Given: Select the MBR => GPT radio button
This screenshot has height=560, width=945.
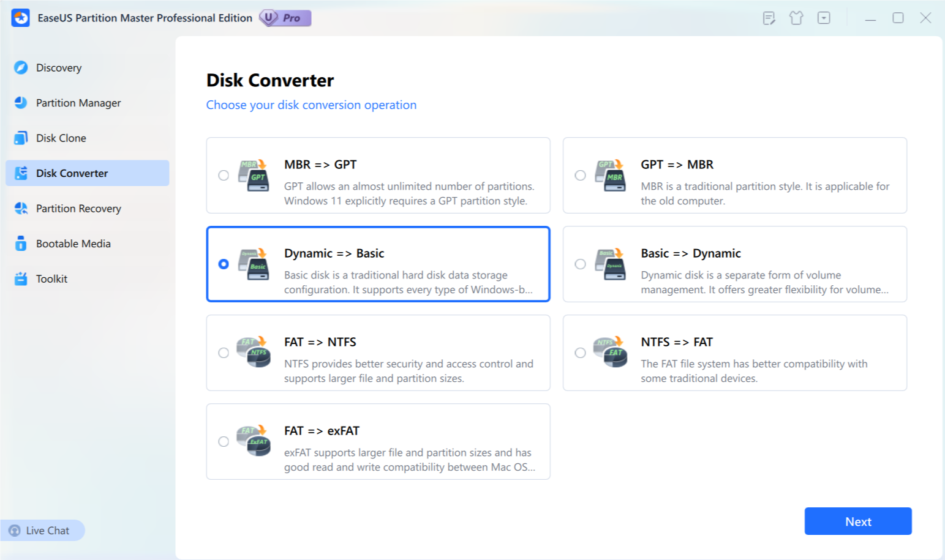Looking at the screenshot, I should (224, 176).
